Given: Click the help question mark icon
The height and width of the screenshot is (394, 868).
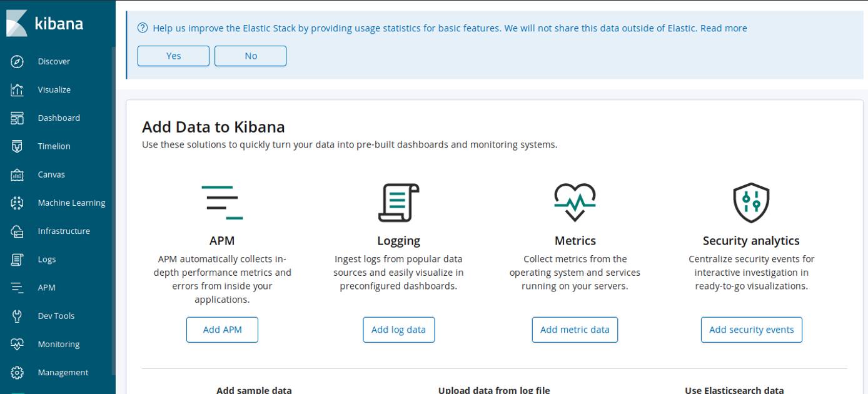Looking at the screenshot, I should pos(142,28).
